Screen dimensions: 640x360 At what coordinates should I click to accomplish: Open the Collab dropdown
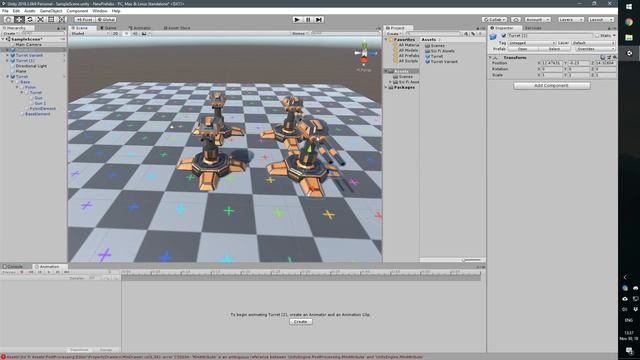pyautogui.click(x=494, y=20)
